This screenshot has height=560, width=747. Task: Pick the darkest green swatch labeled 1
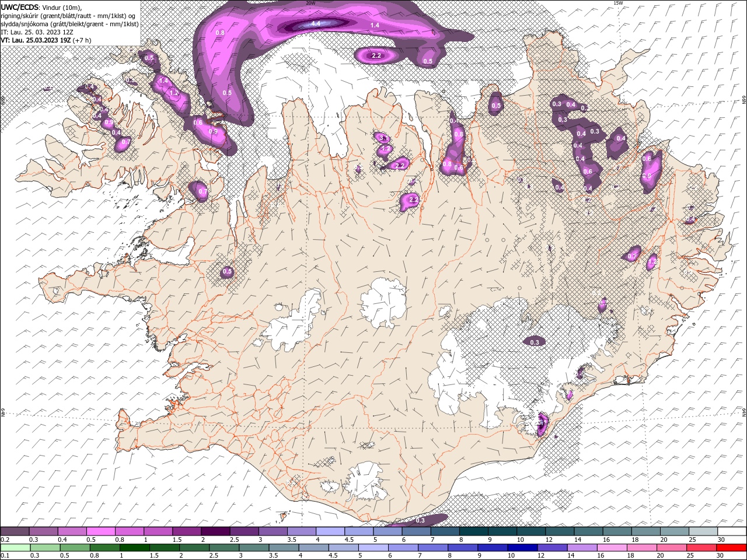point(134,547)
